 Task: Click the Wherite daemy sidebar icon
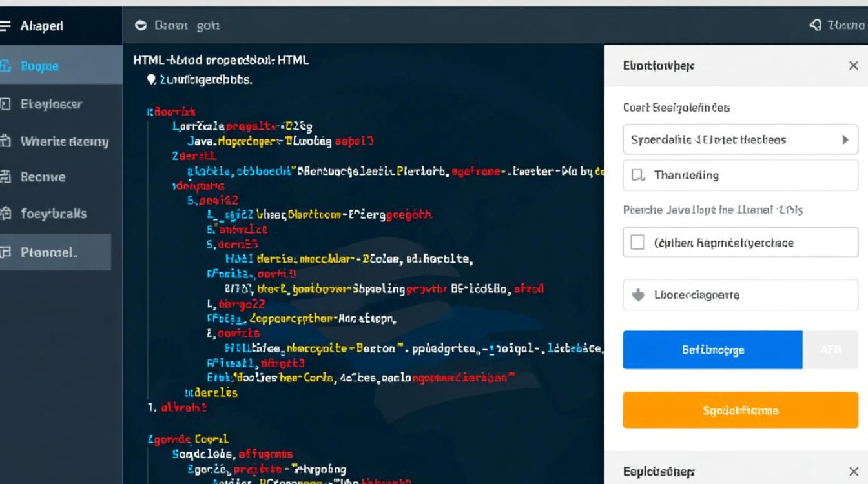pos(6,141)
